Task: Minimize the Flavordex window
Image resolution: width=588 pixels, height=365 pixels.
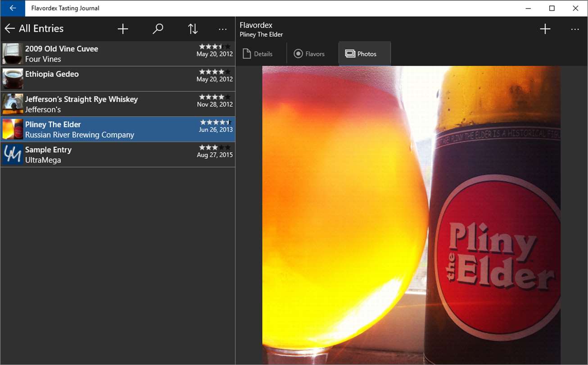Action: pos(529,8)
